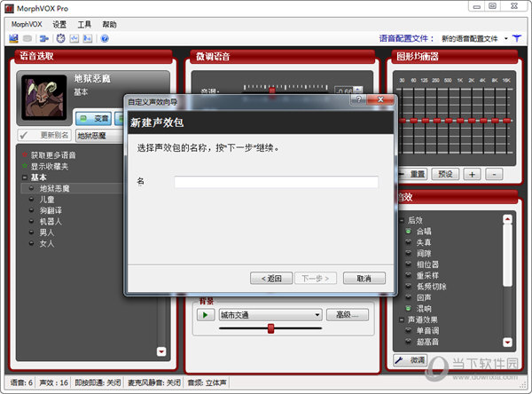
Task: Select the 儿童 voice
Action: click(47, 200)
